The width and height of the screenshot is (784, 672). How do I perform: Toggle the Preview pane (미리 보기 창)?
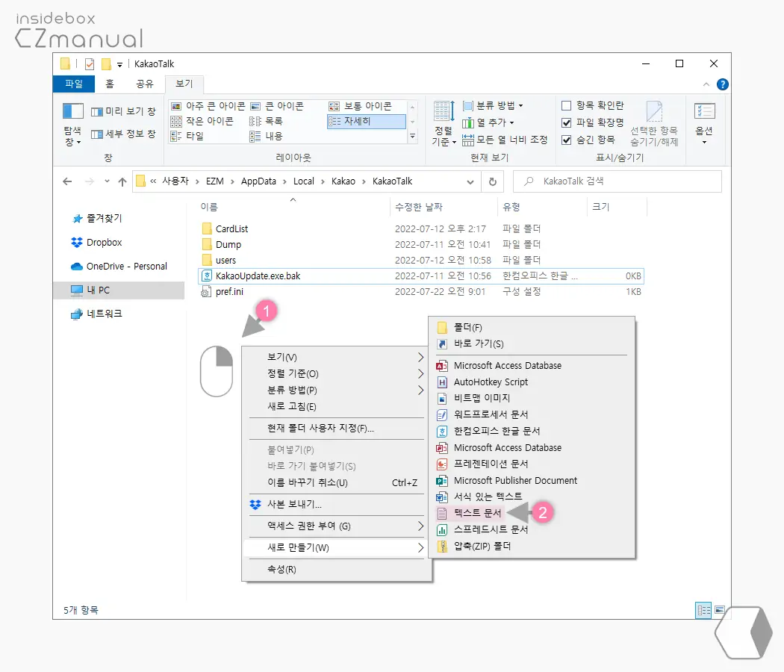point(123,111)
